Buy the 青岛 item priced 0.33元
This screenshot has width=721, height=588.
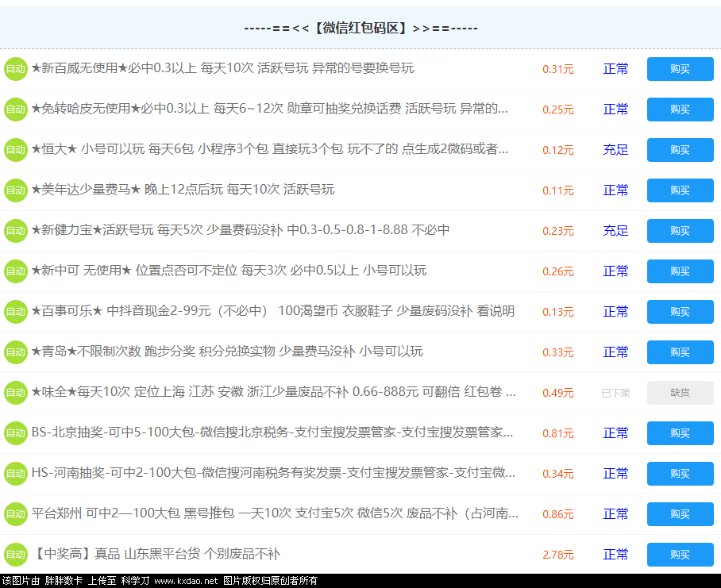tap(680, 352)
